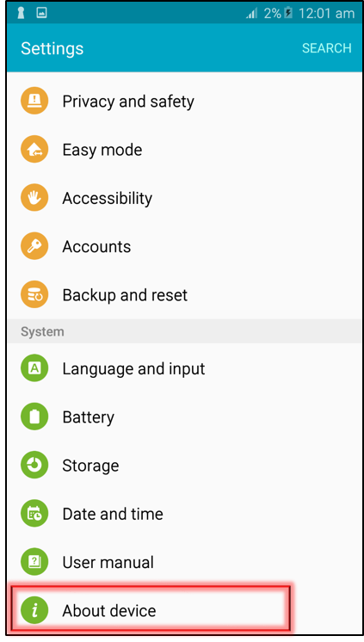Tap the About device info icon
This screenshot has height=642, width=364.
[x=34, y=610]
